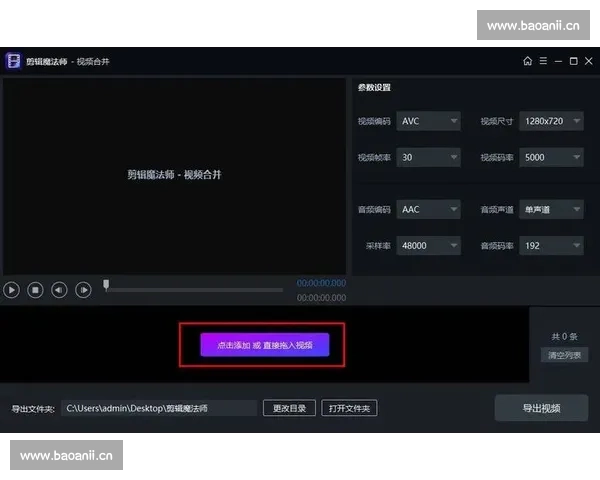Image resolution: width=600 pixels, height=480 pixels.
Task: Expand the sample rate 48000 dropdown
Action: tap(428, 246)
